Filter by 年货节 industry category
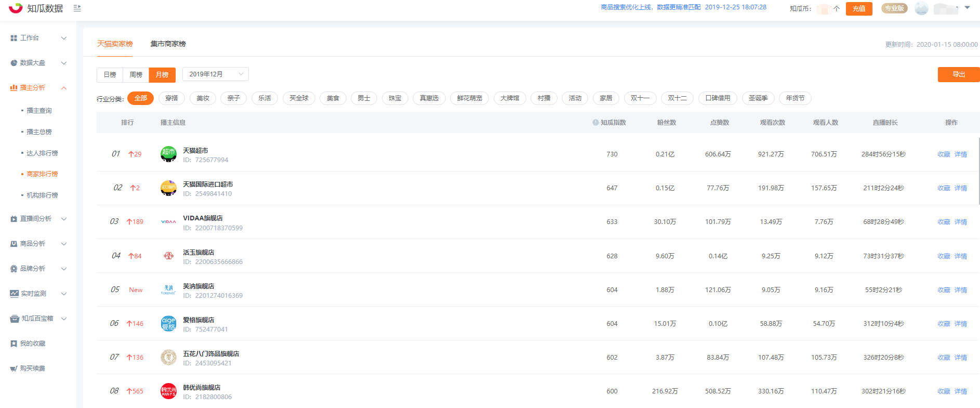 point(795,98)
